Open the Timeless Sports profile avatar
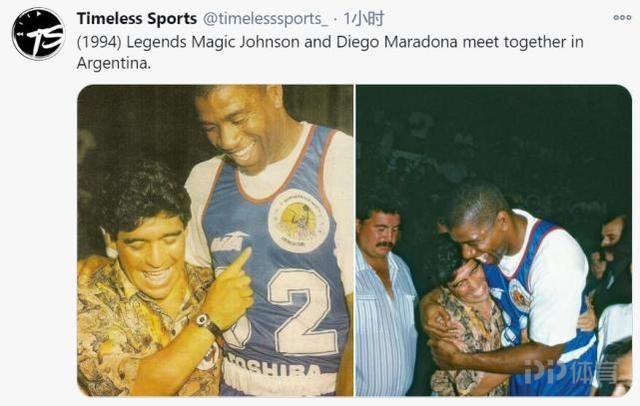This screenshot has width=640, height=406. pyautogui.click(x=38, y=34)
